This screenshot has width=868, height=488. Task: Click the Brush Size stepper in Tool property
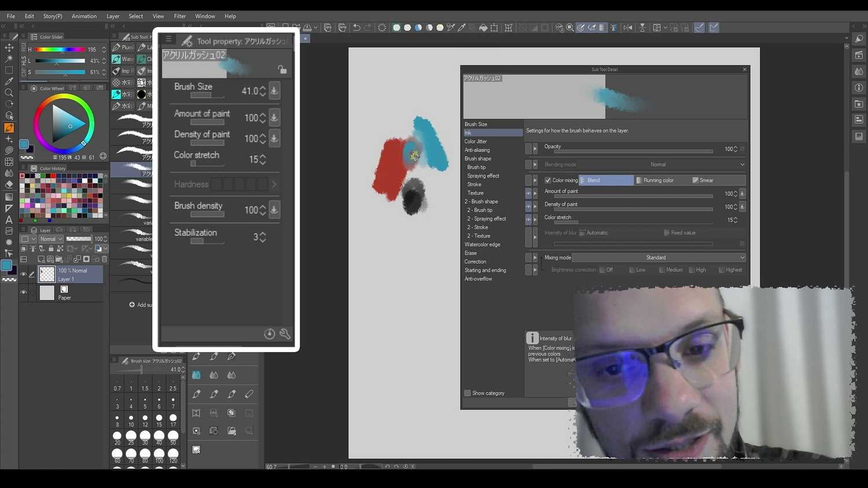click(263, 91)
